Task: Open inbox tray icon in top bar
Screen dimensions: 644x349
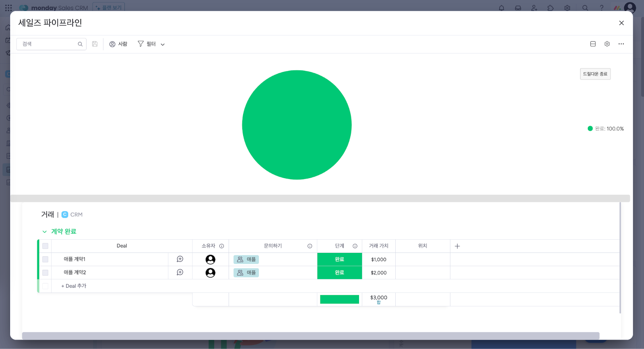Action: [518, 8]
